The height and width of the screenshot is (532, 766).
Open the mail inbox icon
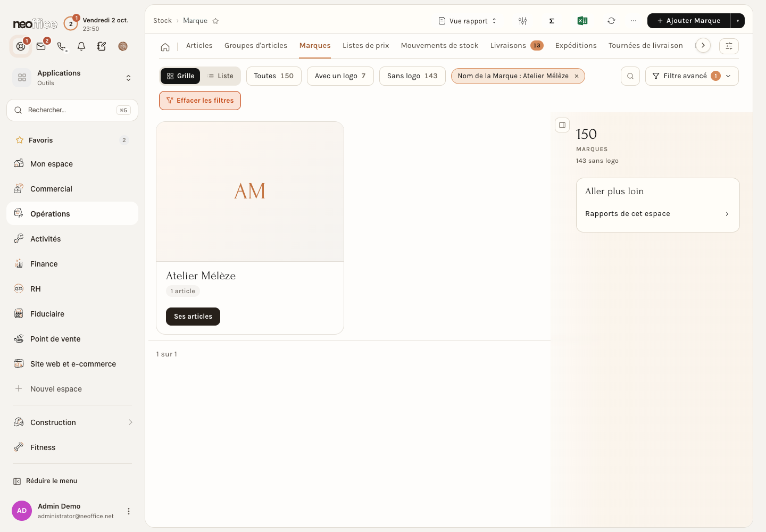[41, 46]
